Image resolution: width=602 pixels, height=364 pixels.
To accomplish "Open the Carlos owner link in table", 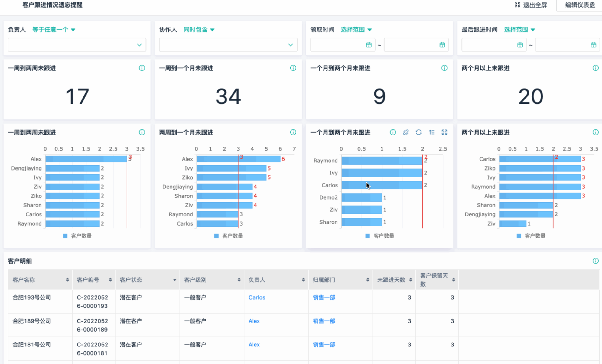I will [257, 298].
